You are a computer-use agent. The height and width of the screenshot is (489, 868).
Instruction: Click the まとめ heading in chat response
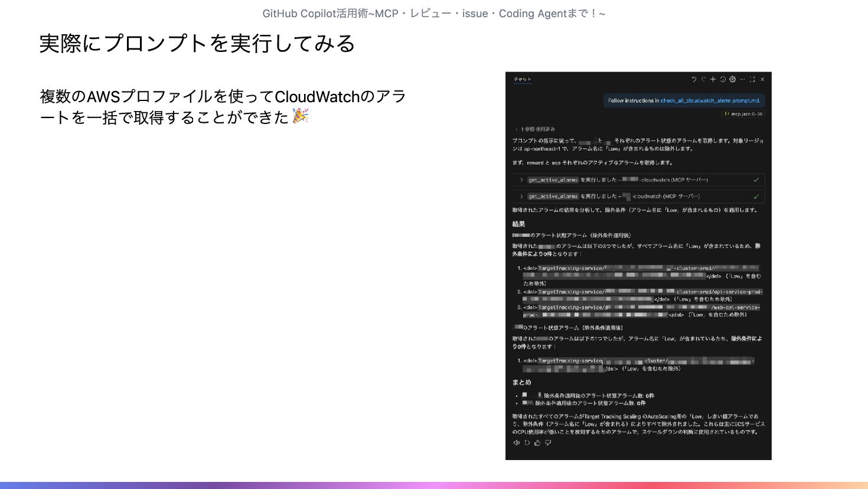click(x=521, y=382)
